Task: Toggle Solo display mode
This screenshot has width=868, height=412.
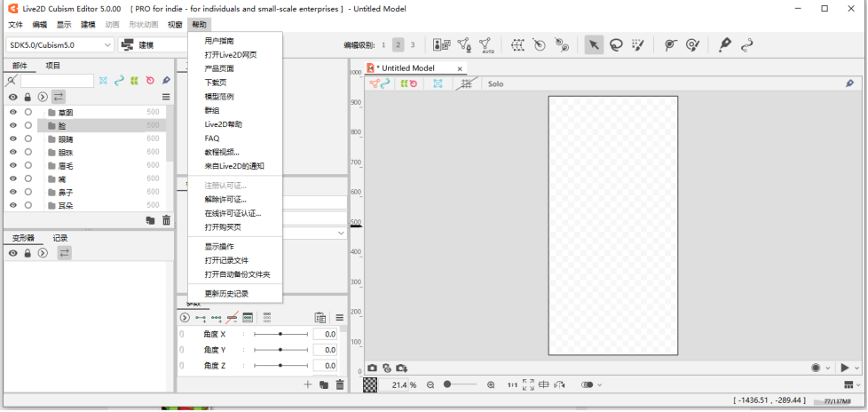Action: [x=495, y=83]
